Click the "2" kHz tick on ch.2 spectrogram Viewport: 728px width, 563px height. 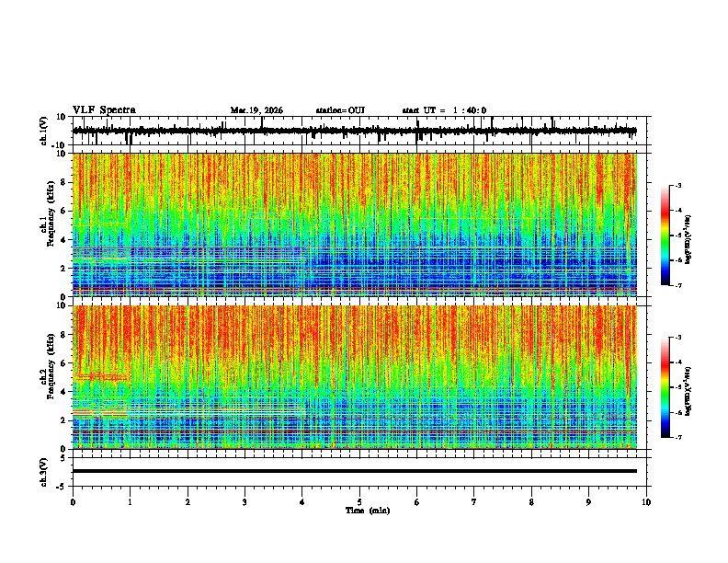click(64, 420)
